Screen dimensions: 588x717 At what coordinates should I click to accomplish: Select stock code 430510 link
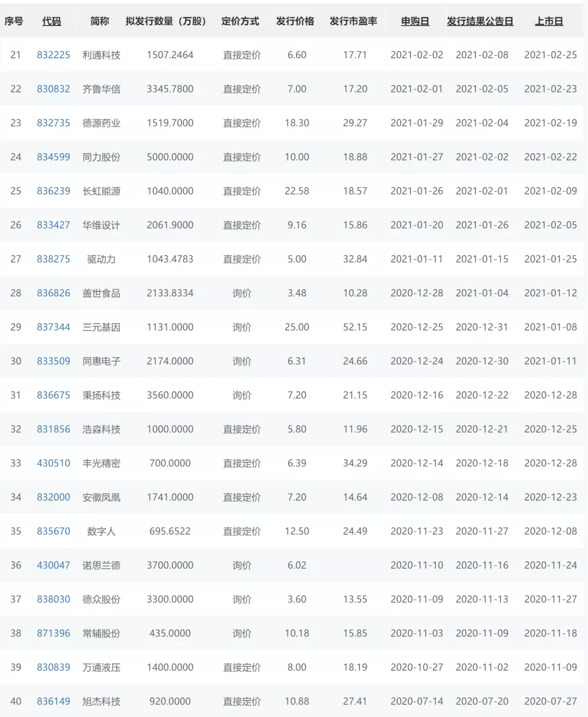coord(53,463)
